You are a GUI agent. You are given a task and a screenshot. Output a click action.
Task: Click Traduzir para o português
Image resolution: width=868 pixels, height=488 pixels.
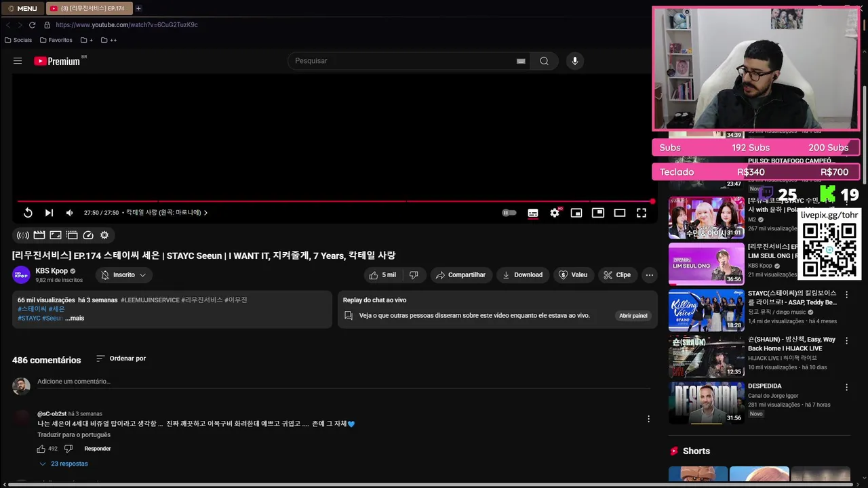click(x=74, y=435)
